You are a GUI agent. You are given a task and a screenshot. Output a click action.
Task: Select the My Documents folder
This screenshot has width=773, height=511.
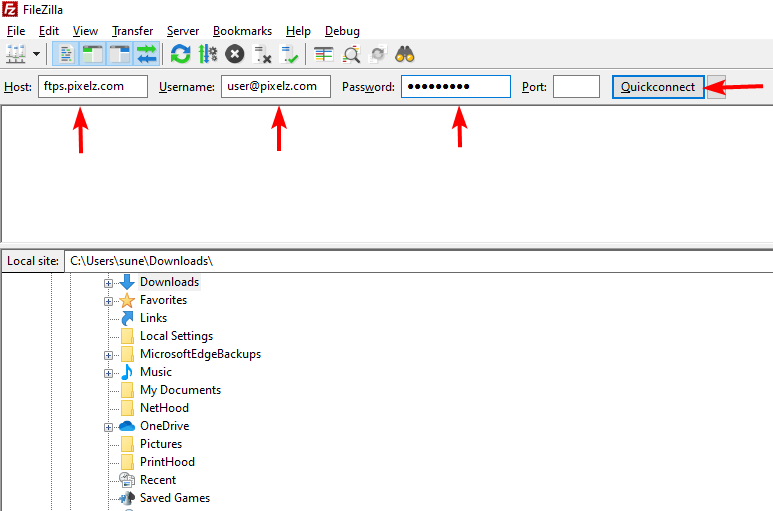pos(180,390)
